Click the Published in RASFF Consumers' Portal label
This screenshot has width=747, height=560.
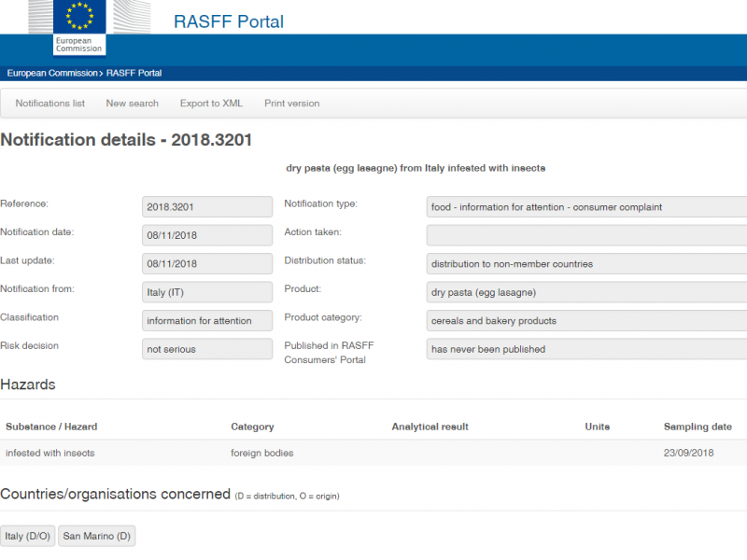click(x=330, y=353)
